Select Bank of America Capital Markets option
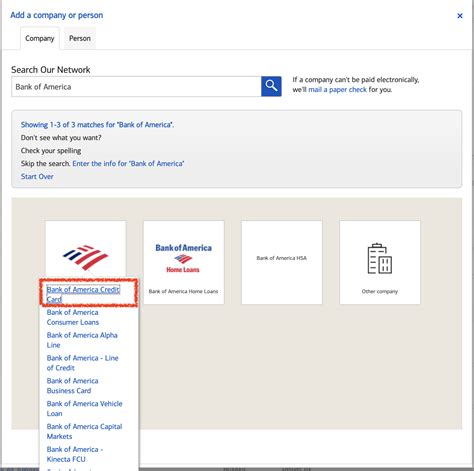The width and height of the screenshot is (474, 471). [84, 431]
